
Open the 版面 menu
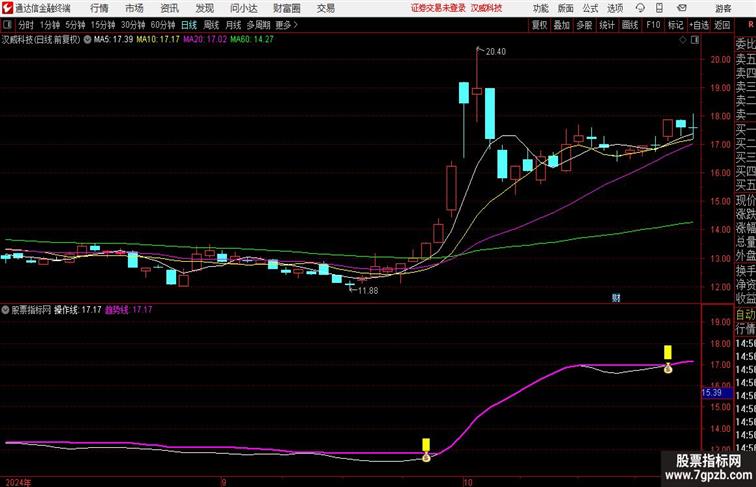click(x=566, y=8)
